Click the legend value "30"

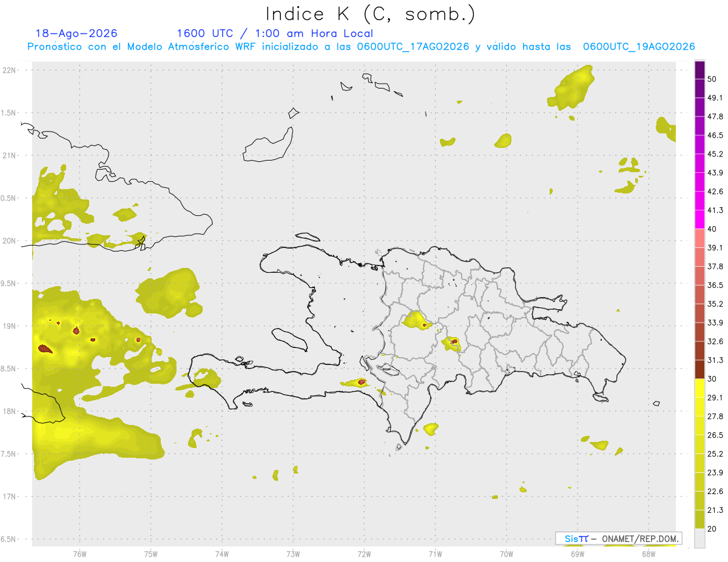713,379
